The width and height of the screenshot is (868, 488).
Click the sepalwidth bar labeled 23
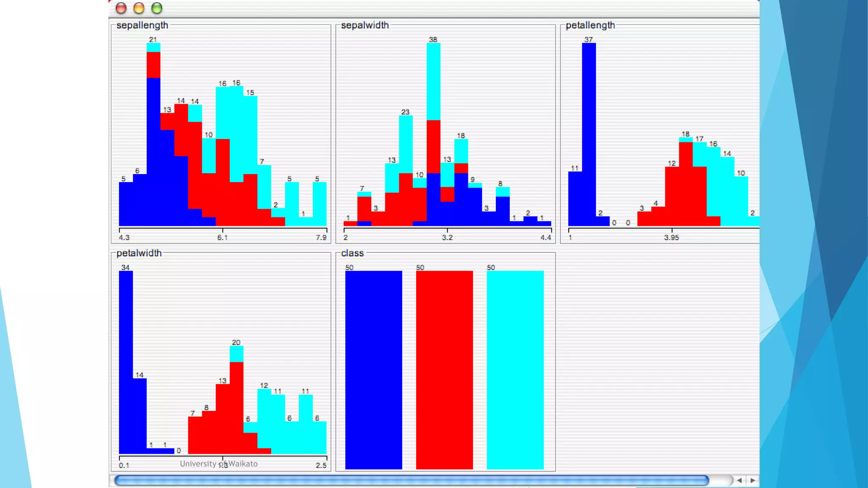pyautogui.click(x=406, y=169)
